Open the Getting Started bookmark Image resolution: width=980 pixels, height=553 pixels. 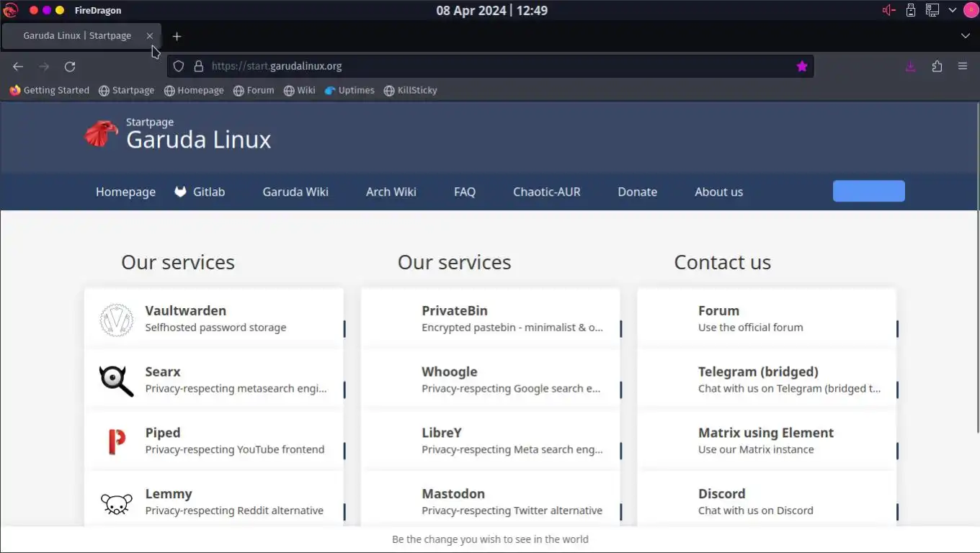point(49,90)
